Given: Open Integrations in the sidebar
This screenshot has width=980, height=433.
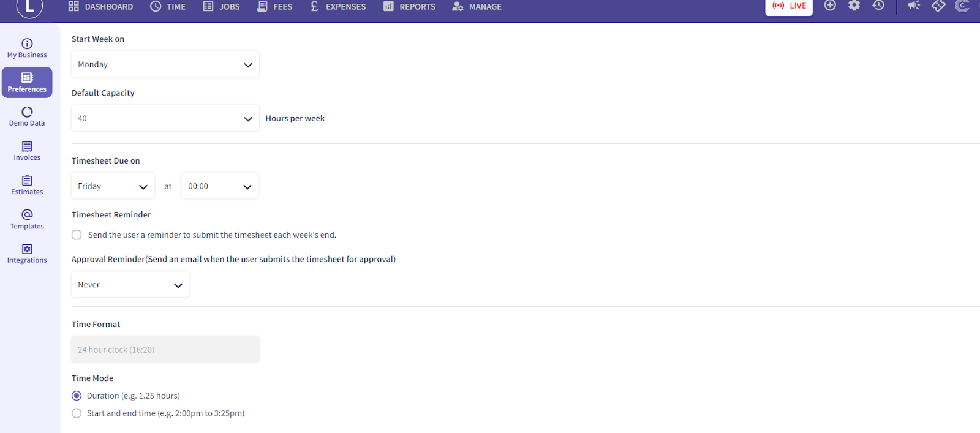Looking at the screenshot, I should (27, 254).
